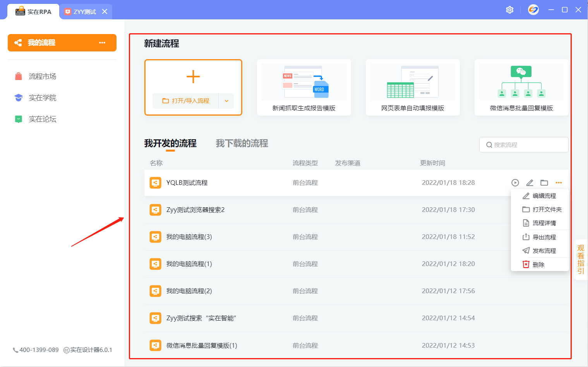Switch to 我开发的流程 tab
Image resolution: width=588 pixels, height=367 pixels.
point(170,143)
